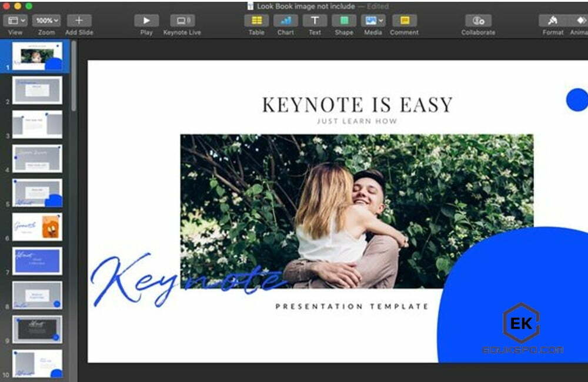Image resolution: width=588 pixels, height=382 pixels.
Task: Open Collaborate sharing options
Action: click(479, 21)
